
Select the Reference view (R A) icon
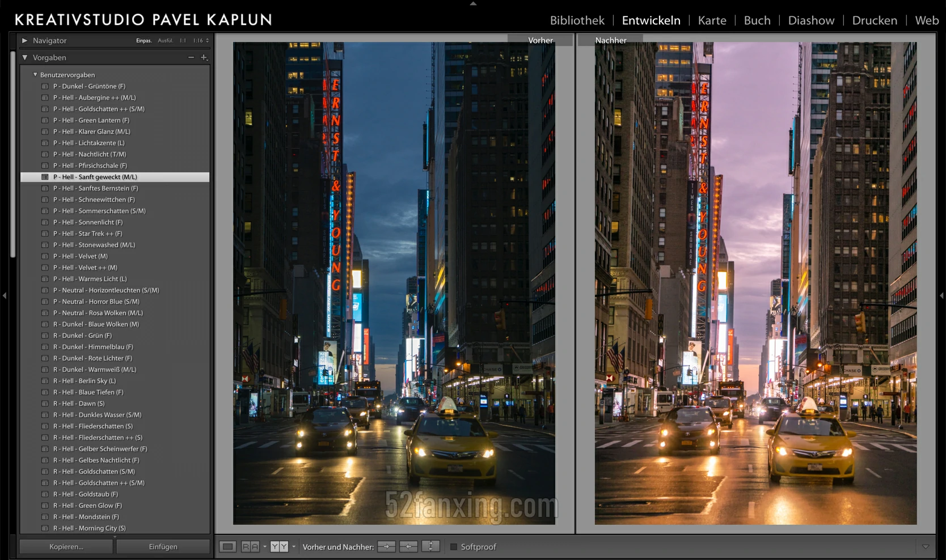point(250,546)
